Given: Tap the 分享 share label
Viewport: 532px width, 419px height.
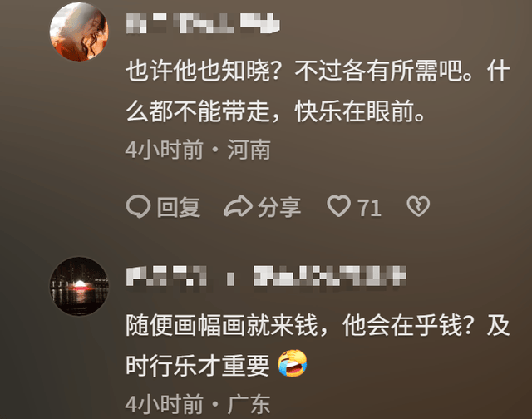Looking at the screenshot, I should [279, 207].
